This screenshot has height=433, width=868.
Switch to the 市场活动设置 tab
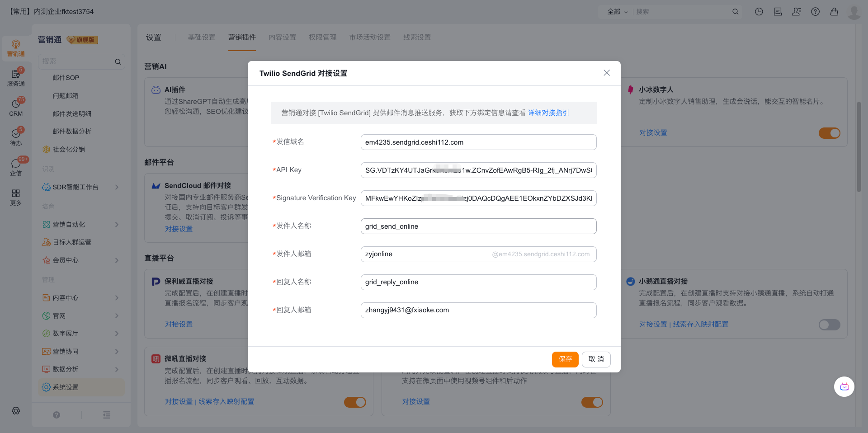click(369, 37)
